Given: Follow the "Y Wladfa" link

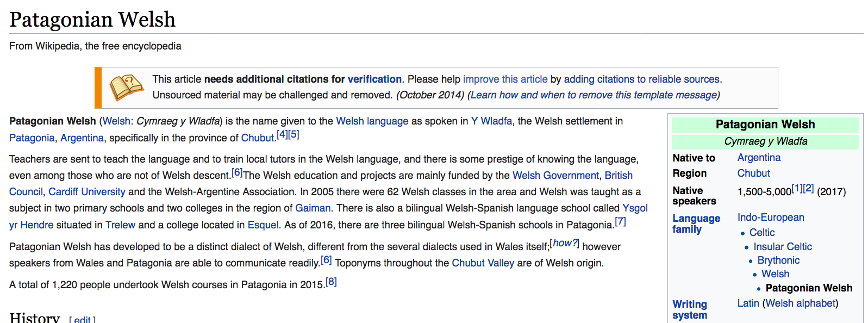Looking at the screenshot, I should coord(491,121).
